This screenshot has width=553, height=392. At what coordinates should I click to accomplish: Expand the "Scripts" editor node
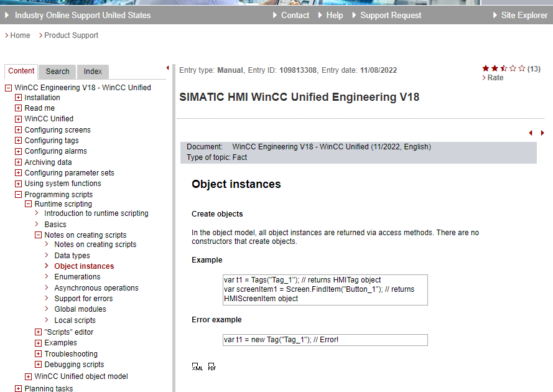[x=38, y=332]
